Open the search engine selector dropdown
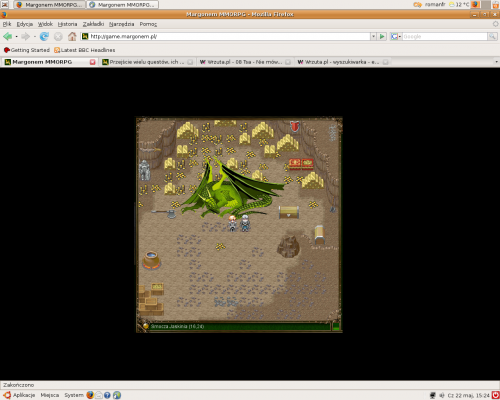The image size is (500, 400). pos(395,36)
